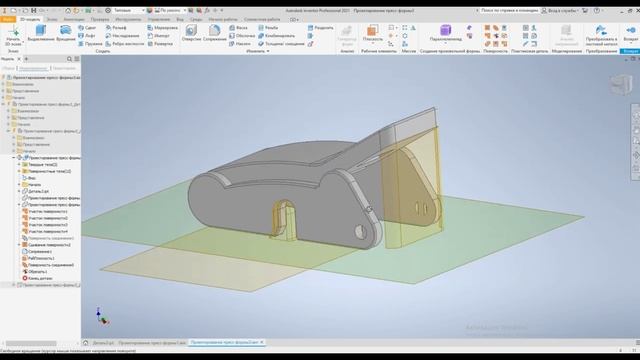The width and height of the screenshot is (640, 360).
Task: Open the Autodesk App Store cart icon
Action: 585,11
